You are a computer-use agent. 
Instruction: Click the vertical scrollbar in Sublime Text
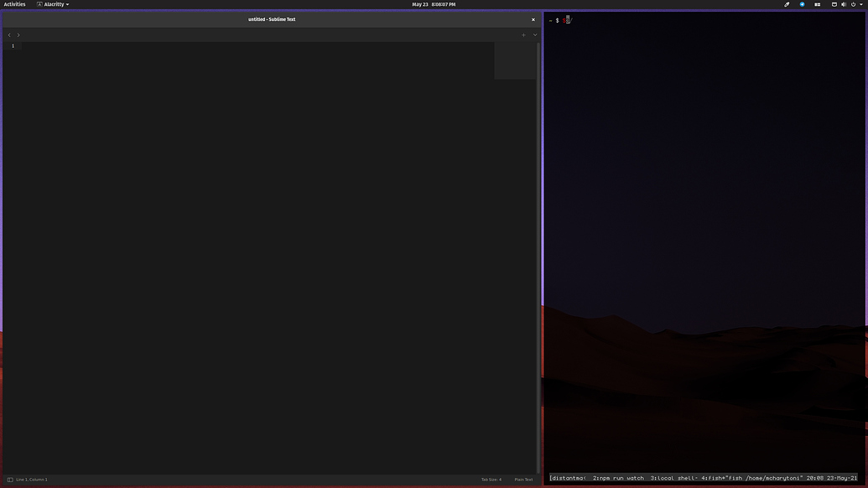click(538, 257)
